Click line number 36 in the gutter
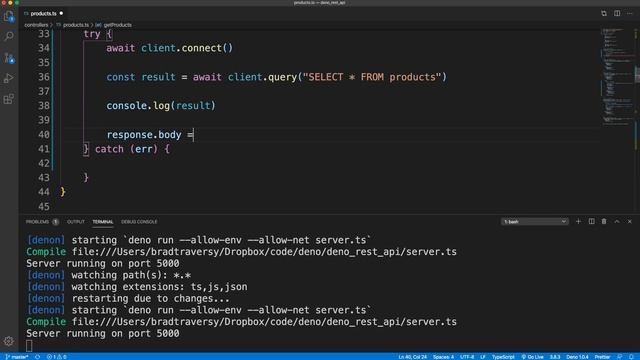Screen dimensions: 640x360 (44, 77)
